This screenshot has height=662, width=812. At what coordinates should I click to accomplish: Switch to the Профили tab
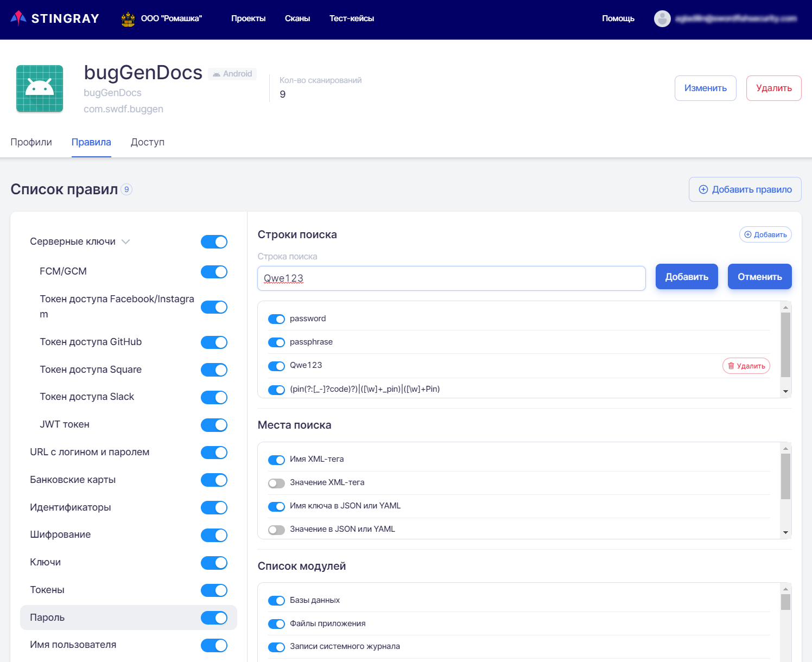pos(31,142)
